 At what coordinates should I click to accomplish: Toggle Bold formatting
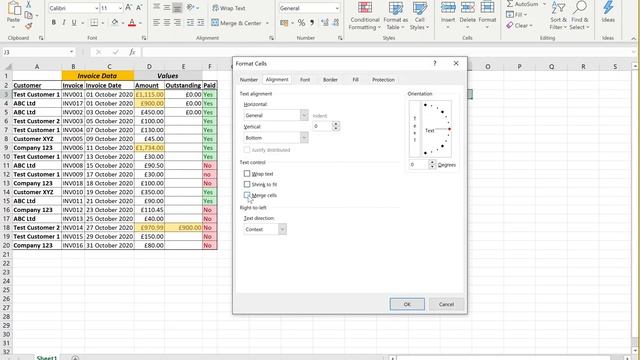(x=53, y=23)
